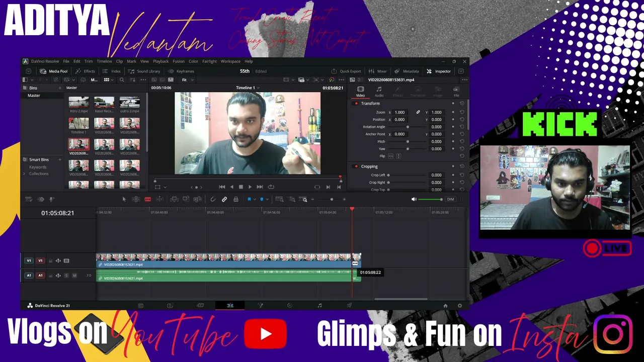Toggle Linked Selection chain in timeline toolbar

pyautogui.click(x=224, y=200)
